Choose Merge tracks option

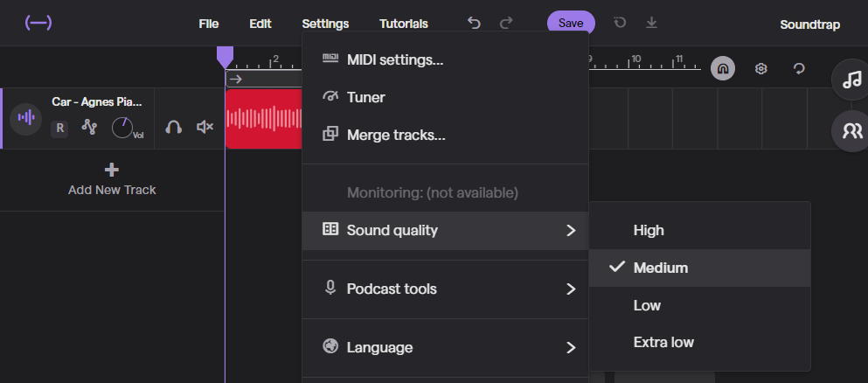click(x=445, y=135)
